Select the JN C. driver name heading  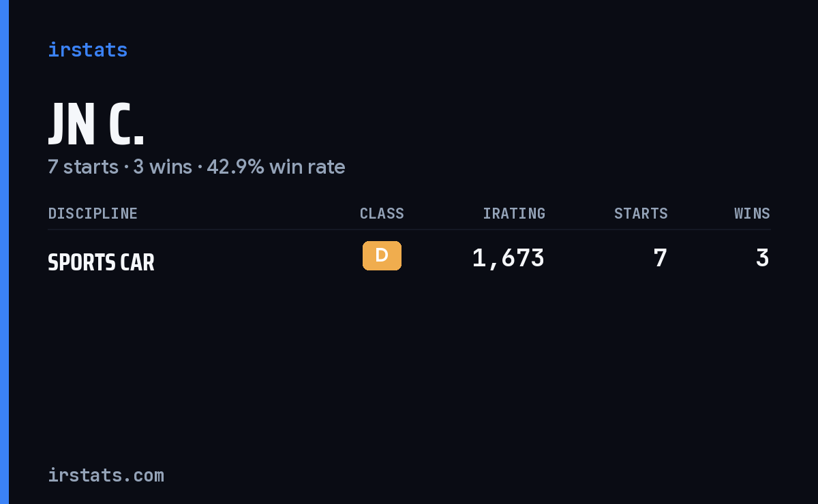(96, 124)
